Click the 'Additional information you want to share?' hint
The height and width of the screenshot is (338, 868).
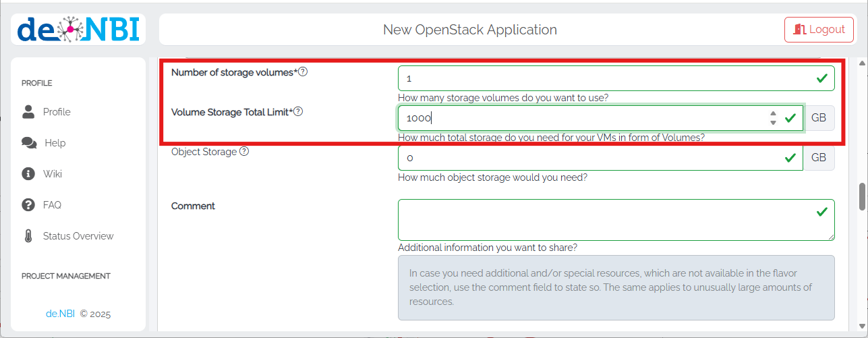coord(488,248)
